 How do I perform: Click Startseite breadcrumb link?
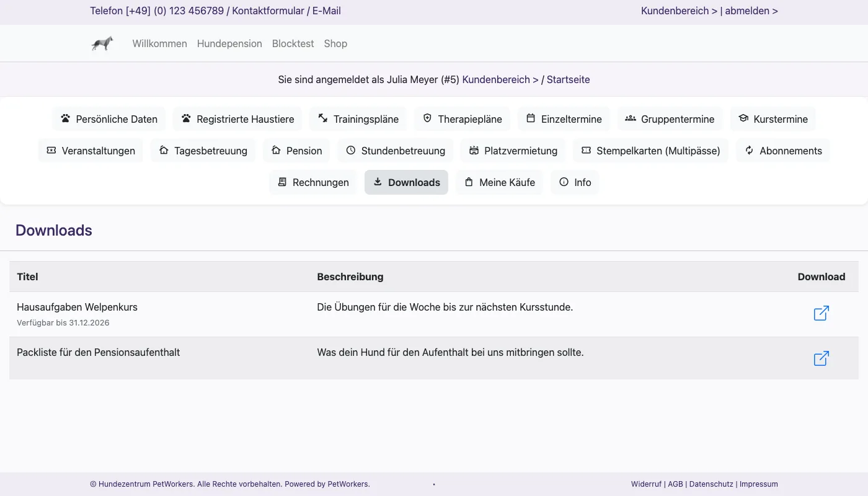coord(568,79)
